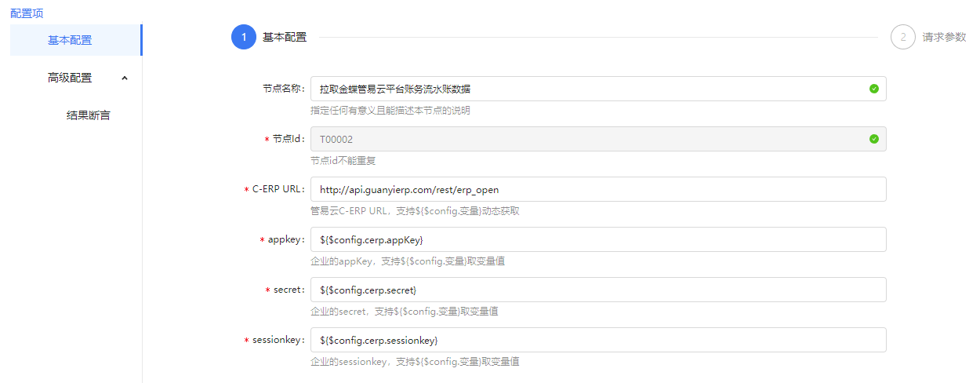The width and height of the screenshot is (980, 383).
Task: Open 高级配置 in the left sidebar
Action: pos(70,78)
